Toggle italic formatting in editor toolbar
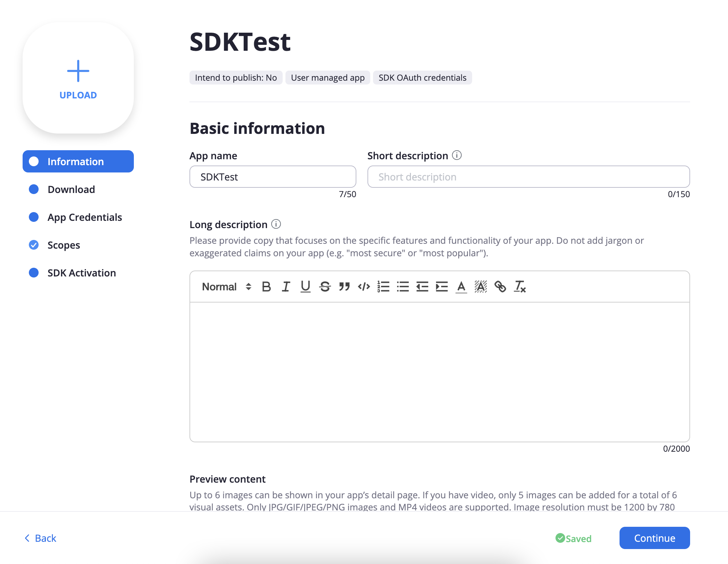 point(286,287)
